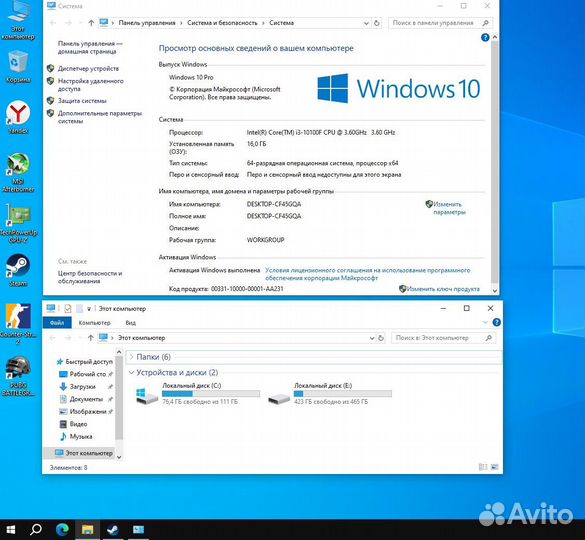
Task: Launch the PUBG Battlegrounds desktop shortcut
Action: (18, 376)
